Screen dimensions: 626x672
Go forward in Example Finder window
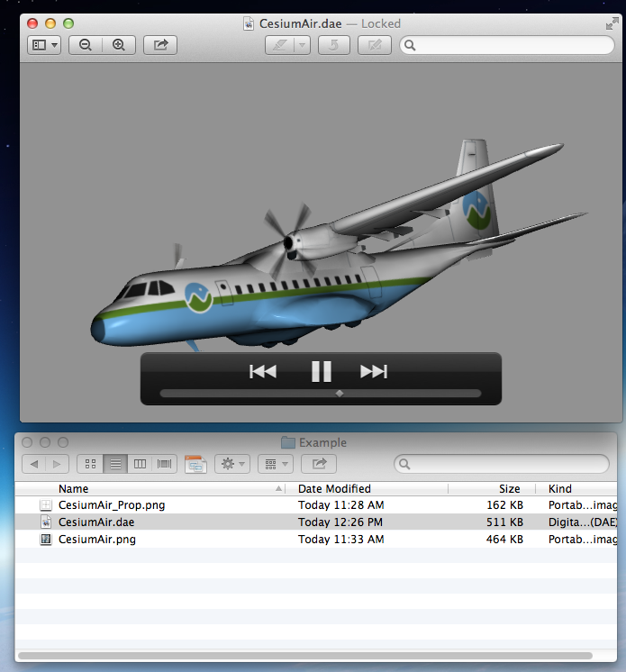[57, 464]
